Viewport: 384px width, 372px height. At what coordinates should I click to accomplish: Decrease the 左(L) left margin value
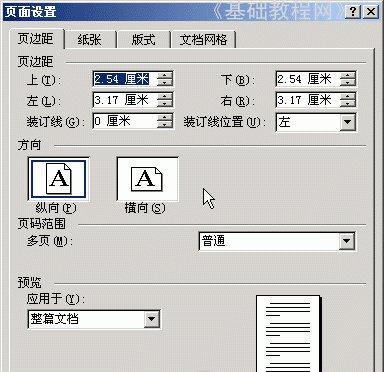[x=165, y=104]
